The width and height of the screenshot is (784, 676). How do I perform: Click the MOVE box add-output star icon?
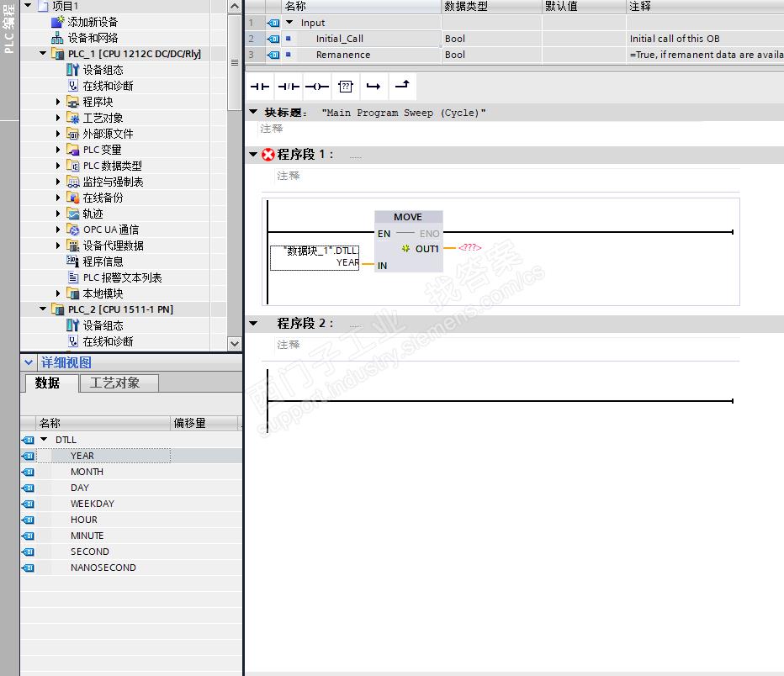[405, 248]
